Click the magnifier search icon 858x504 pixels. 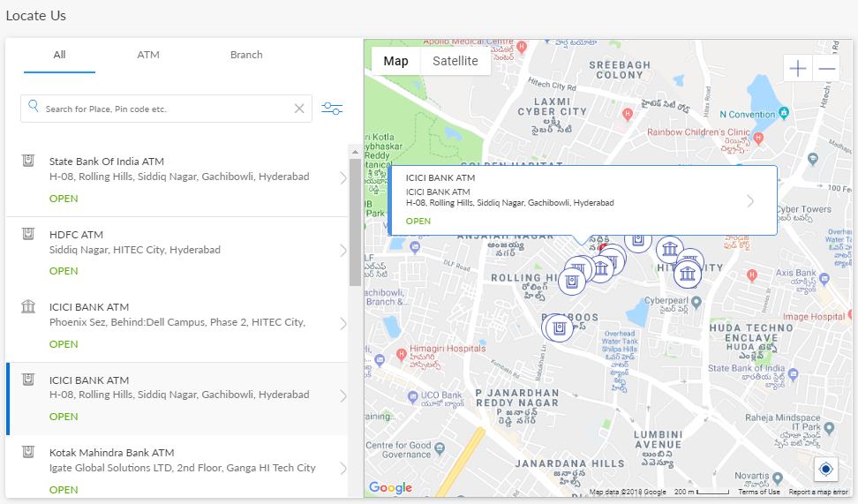(34, 107)
